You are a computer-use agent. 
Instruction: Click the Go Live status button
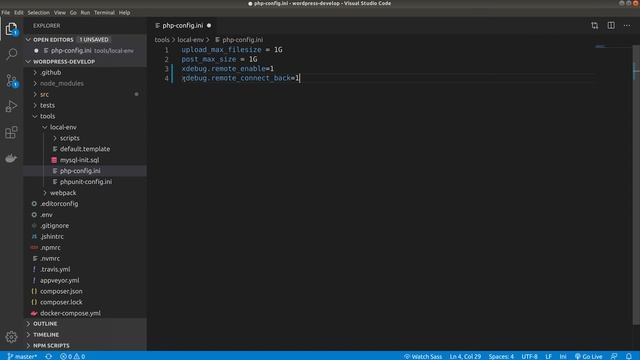tap(589, 356)
